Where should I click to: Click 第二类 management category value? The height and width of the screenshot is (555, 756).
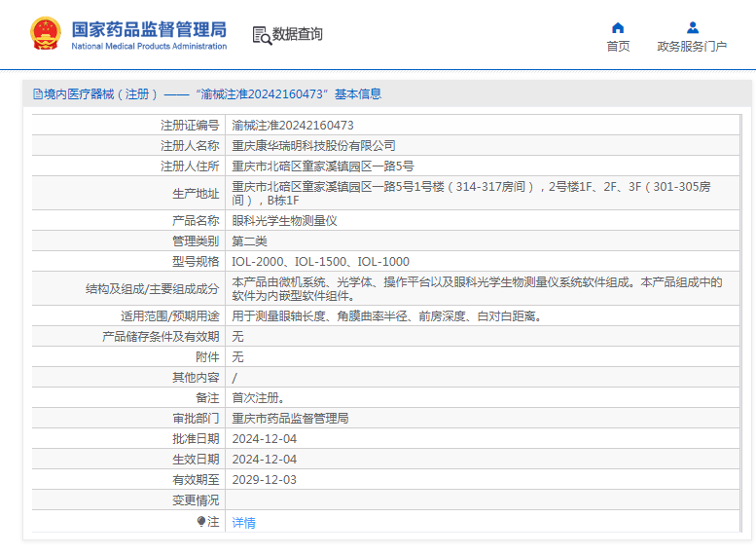(249, 241)
